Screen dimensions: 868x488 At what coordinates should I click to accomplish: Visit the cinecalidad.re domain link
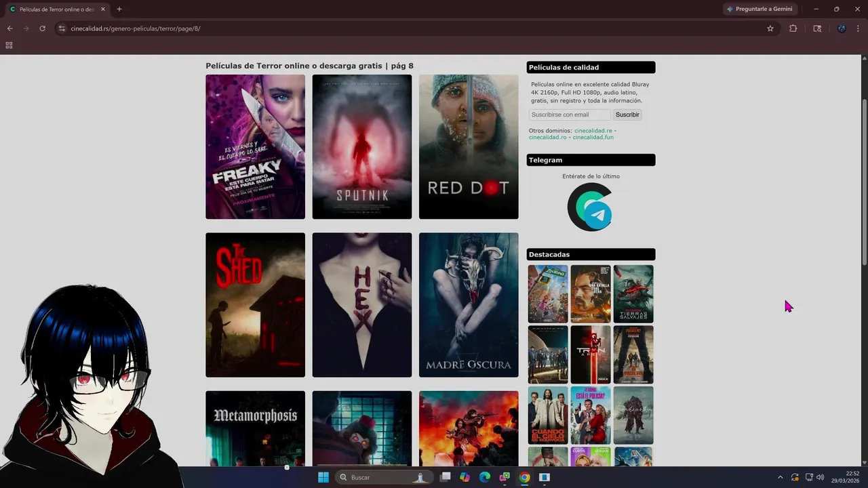(593, 130)
